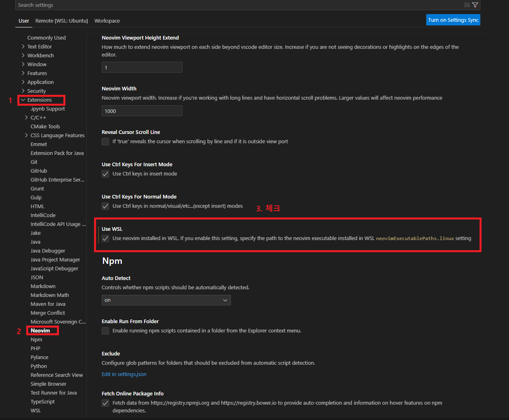Viewport: 509px width, 420px height.
Task: Open Edit in settings.json link
Action: (x=124, y=374)
